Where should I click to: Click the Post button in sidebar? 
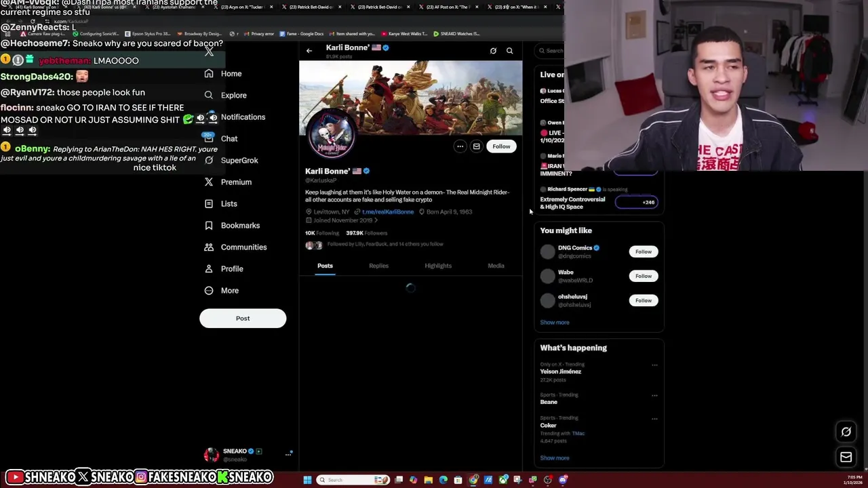click(243, 318)
